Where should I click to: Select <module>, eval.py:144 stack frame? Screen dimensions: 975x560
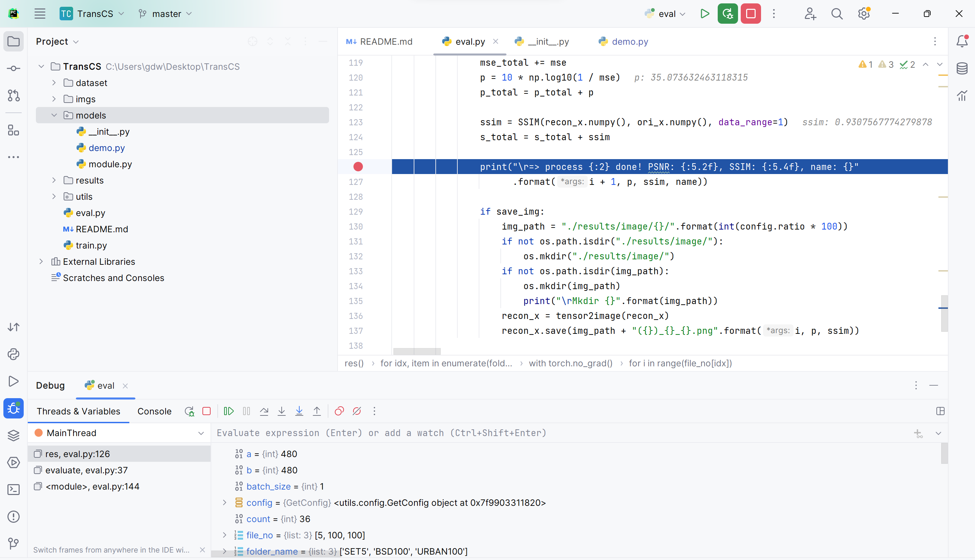click(119, 487)
